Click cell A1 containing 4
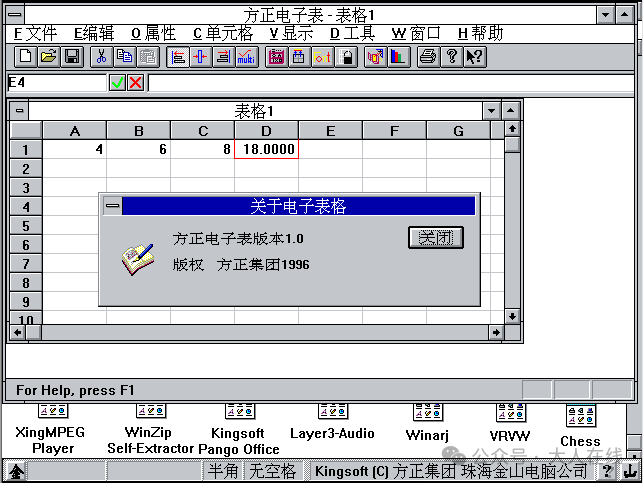This screenshot has height=483, width=644. coord(75,149)
